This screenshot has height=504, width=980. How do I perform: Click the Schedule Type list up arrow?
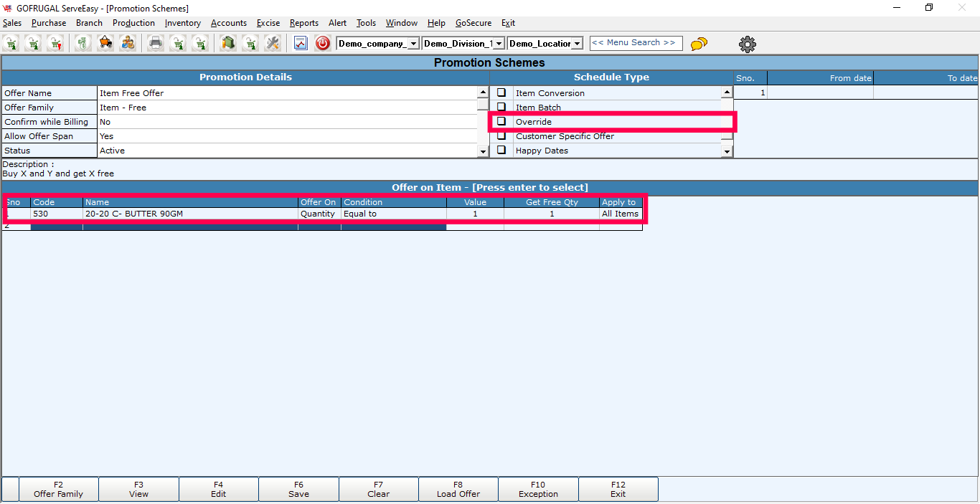[x=727, y=92]
